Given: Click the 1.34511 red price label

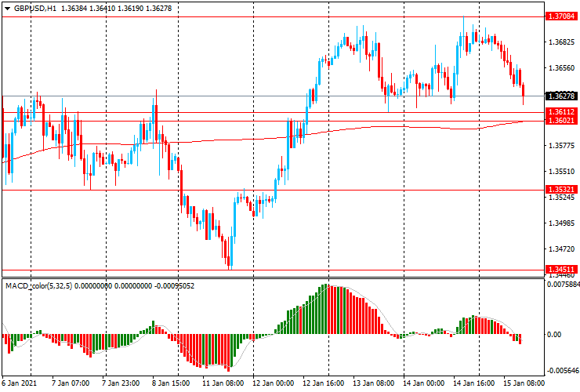Looking at the screenshot, I should click(x=562, y=269).
